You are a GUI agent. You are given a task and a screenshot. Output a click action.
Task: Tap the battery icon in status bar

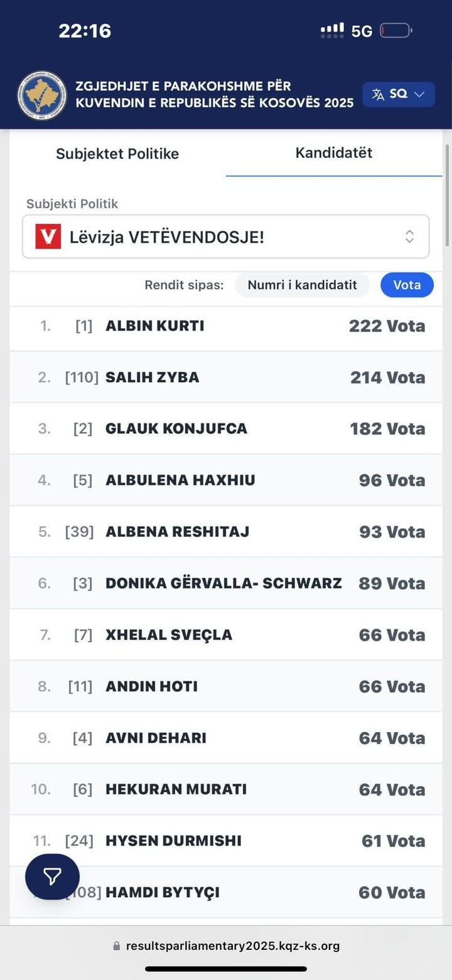[395, 30]
